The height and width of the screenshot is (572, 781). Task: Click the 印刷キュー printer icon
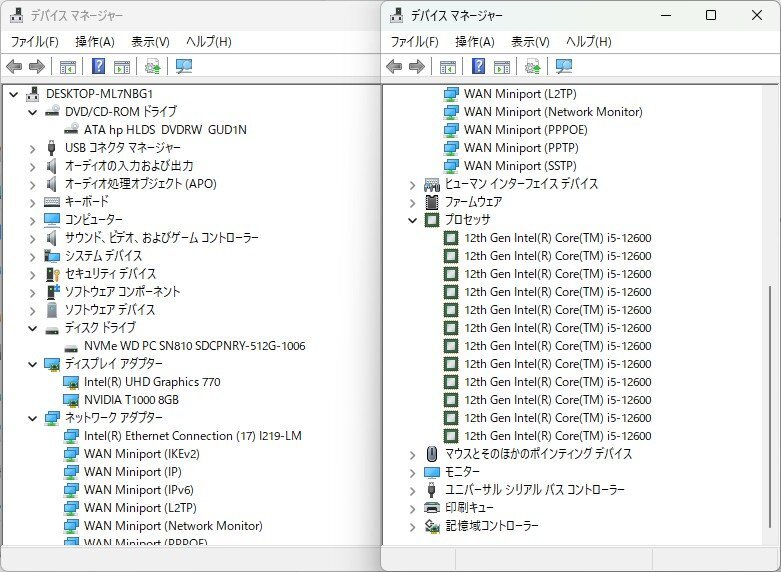pyautogui.click(x=432, y=508)
